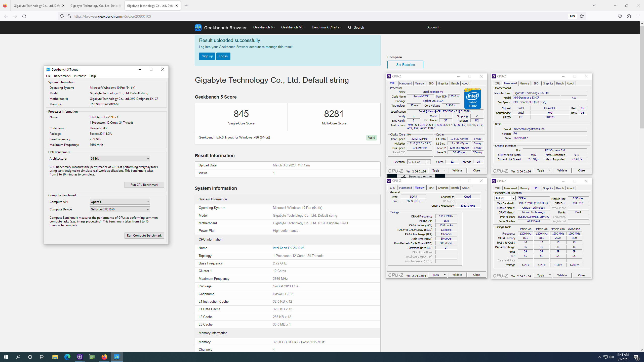Click the tracking protection shield icon
The image size is (644, 362).
[x=62, y=16]
